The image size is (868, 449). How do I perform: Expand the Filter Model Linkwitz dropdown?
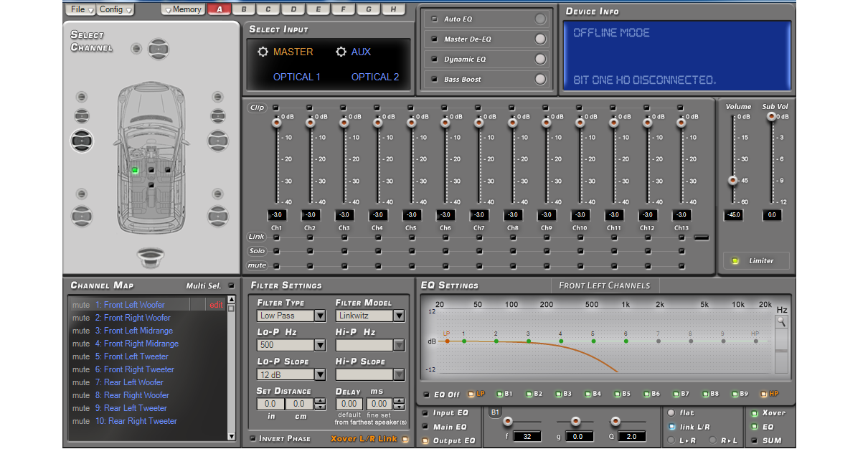398,316
